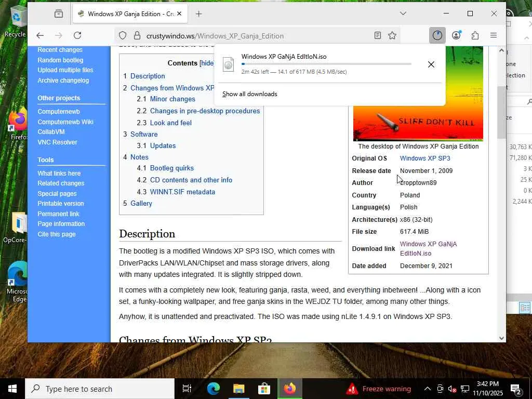Go to Random bootleg
This screenshot has width=532, height=399.
tap(60, 60)
